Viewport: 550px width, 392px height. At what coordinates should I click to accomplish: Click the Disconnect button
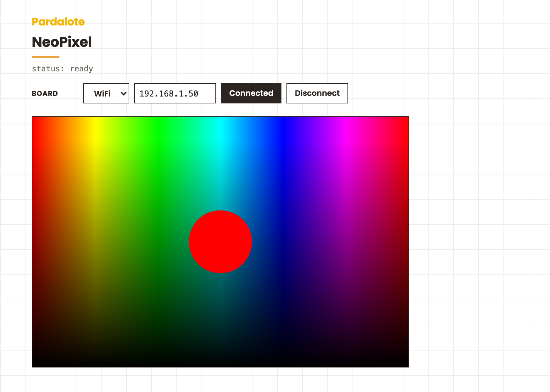[x=317, y=93]
